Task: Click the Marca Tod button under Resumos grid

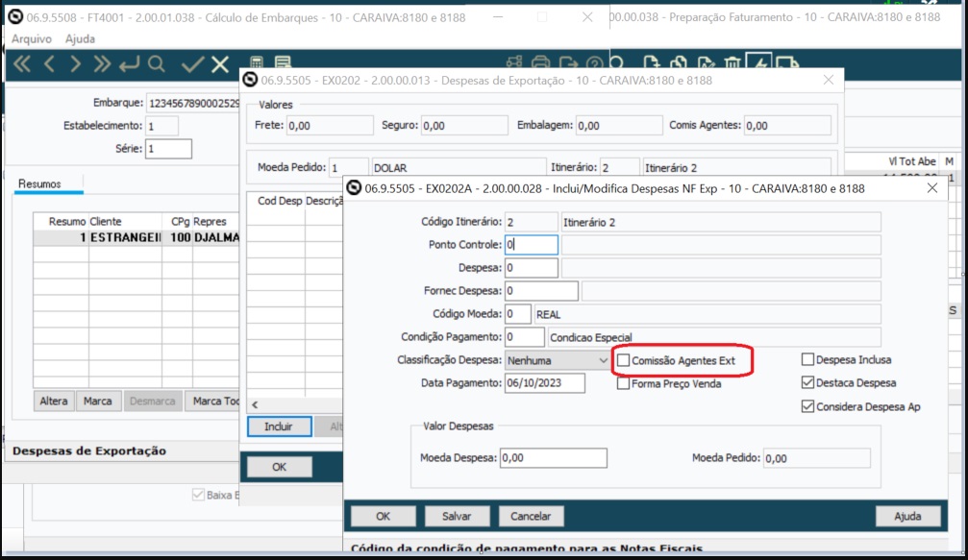Action: click(x=212, y=401)
